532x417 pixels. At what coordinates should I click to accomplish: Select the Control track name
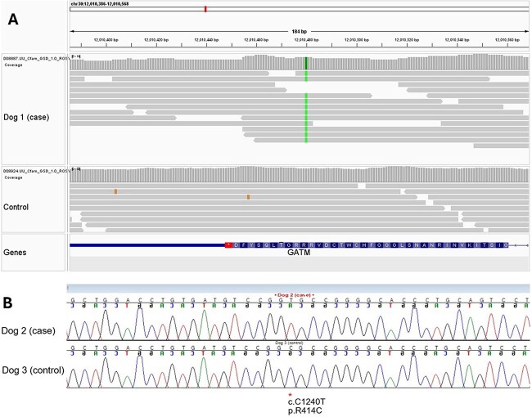pos(16,207)
